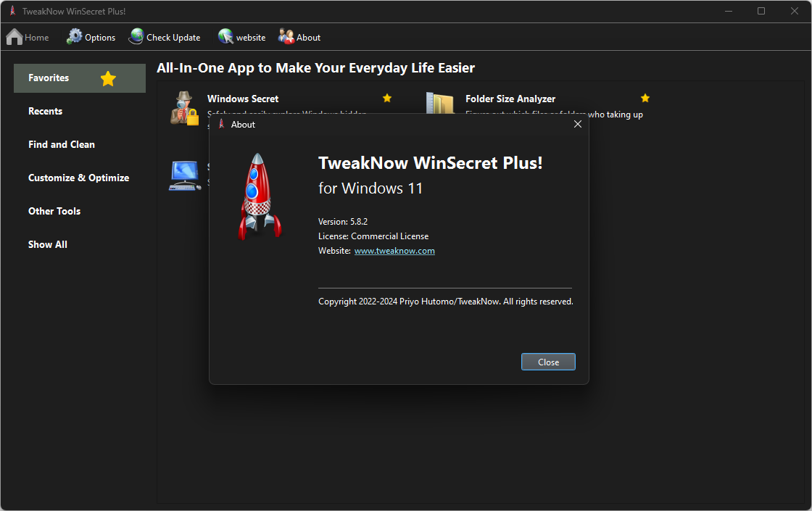Click the License: Commercial License text
This screenshot has width=812, height=511.
click(x=373, y=236)
